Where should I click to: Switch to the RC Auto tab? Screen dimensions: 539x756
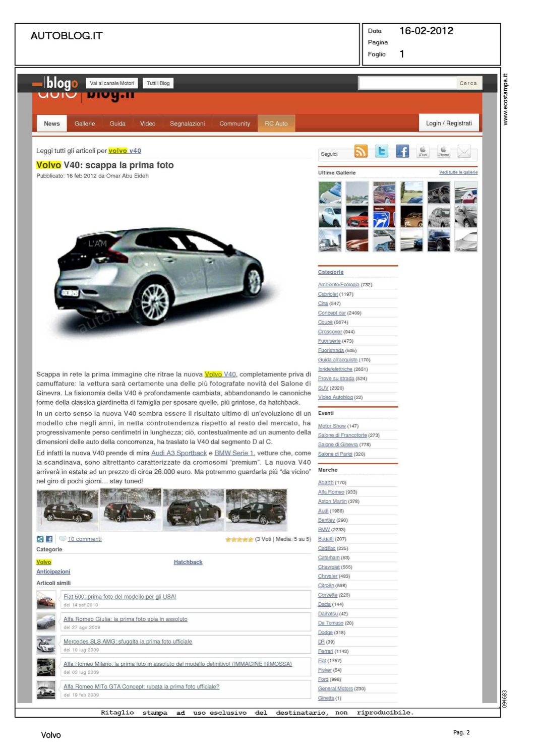[276, 123]
